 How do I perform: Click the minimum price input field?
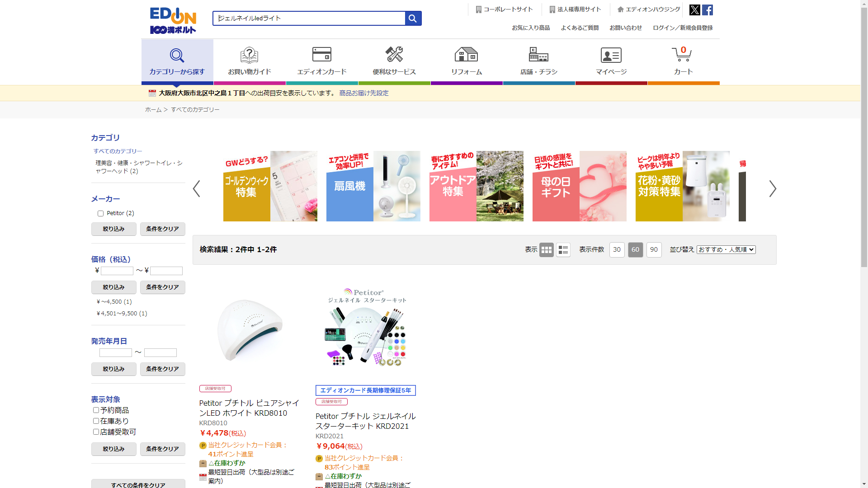117,271
